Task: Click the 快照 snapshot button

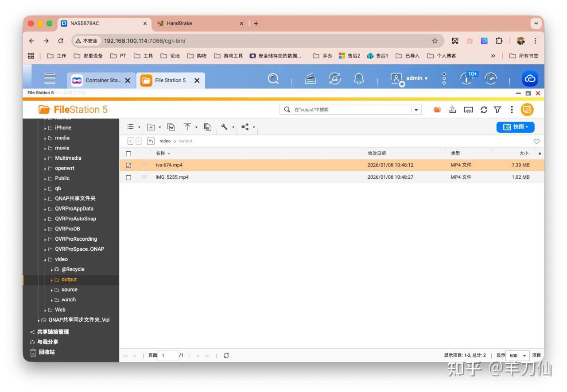Action: coord(515,127)
